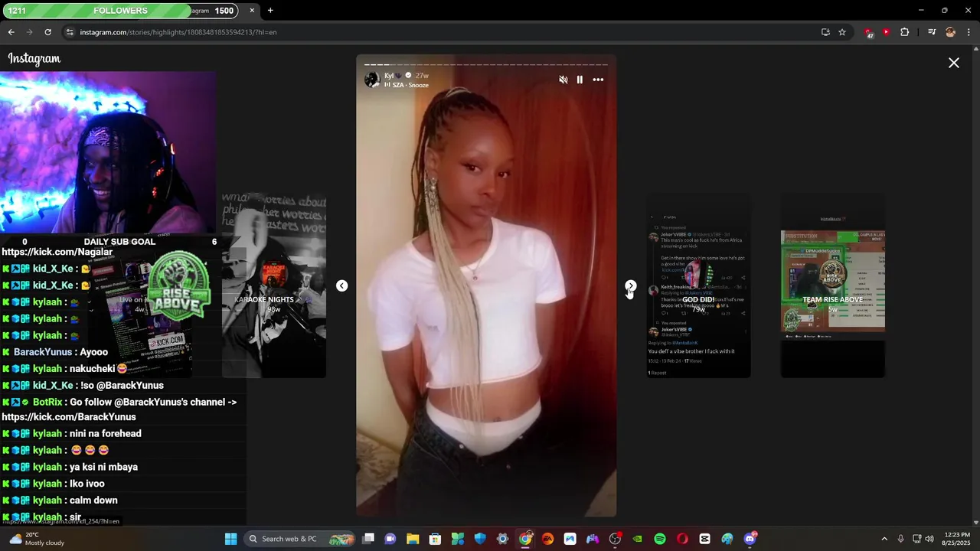980x551 pixels.
Task: Open Discord from the taskbar
Action: [x=750, y=539]
